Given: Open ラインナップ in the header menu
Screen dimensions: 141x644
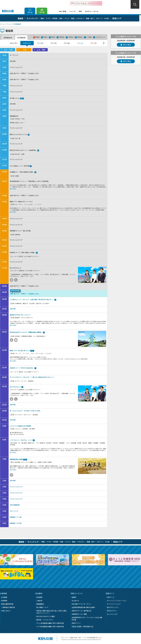Looking at the screenshot, I should pyautogui.click(x=32, y=18).
